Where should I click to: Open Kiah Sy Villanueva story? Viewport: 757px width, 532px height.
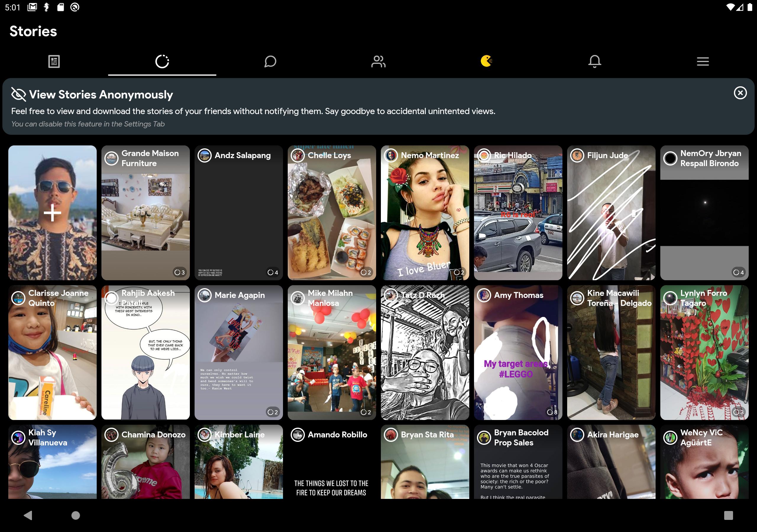pyautogui.click(x=52, y=461)
